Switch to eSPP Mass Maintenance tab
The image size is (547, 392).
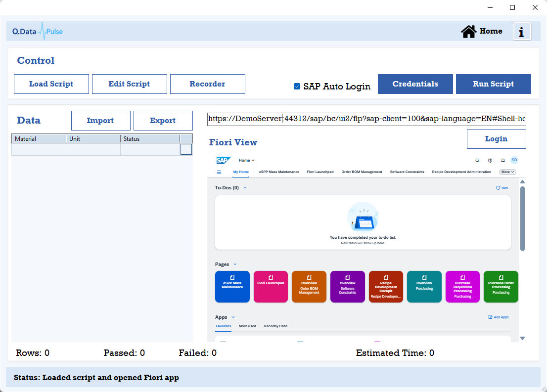coord(279,172)
